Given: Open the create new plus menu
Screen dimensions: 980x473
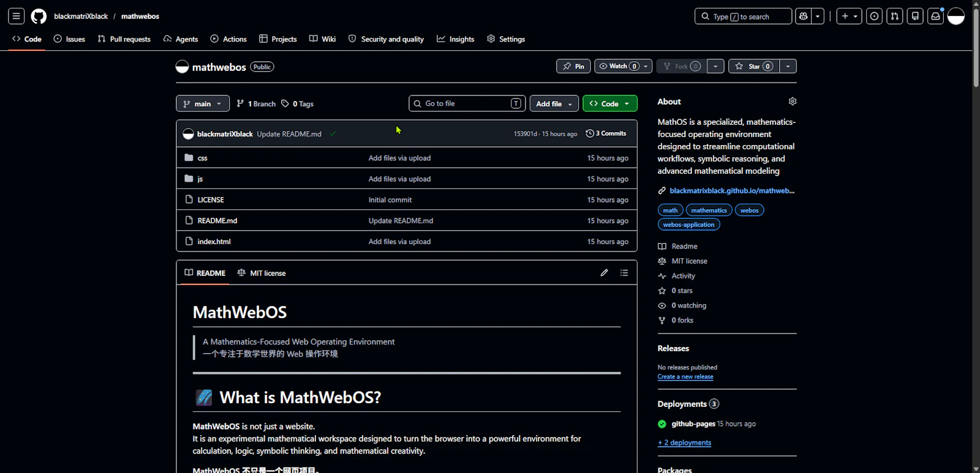Looking at the screenshot, I should [850, 17].
